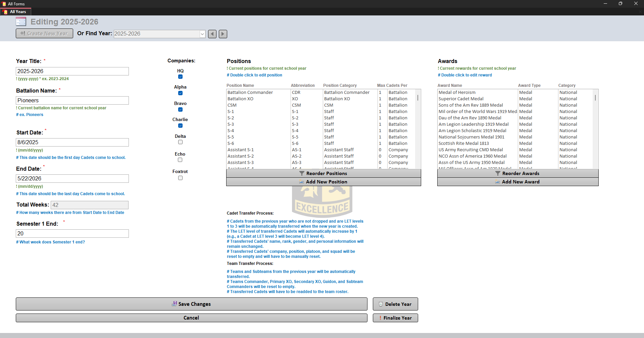Select the S-3 position name
Image resolution: width=644 pixels, height=338 pixels.
[231, 124]
